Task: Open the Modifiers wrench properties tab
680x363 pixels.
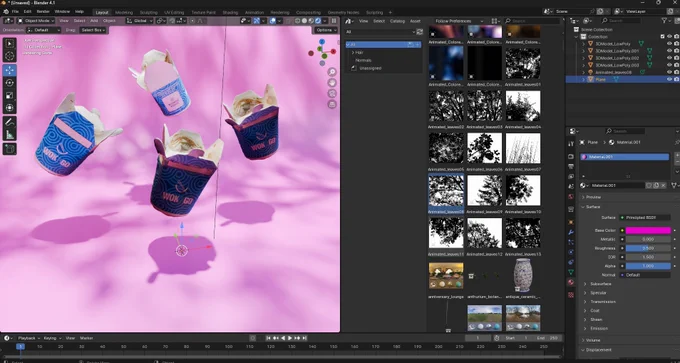Action: coord(571,233)
